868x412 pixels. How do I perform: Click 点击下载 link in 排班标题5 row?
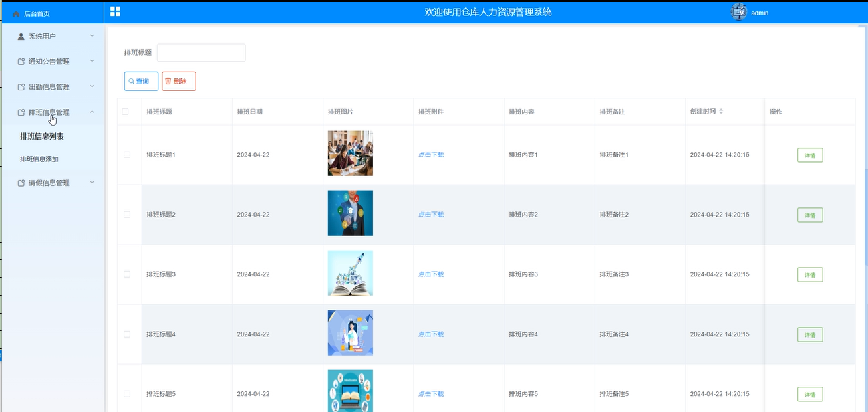431,394
